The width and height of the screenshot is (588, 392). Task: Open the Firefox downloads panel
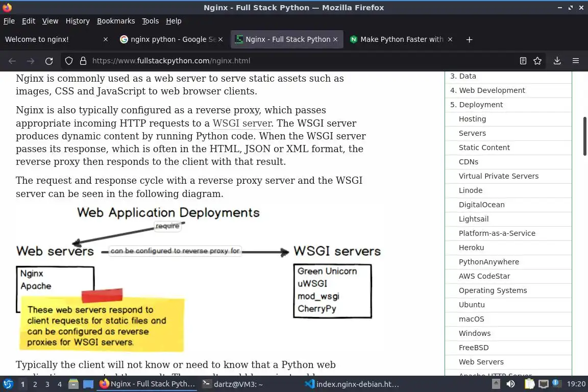[x=557, y=61]
